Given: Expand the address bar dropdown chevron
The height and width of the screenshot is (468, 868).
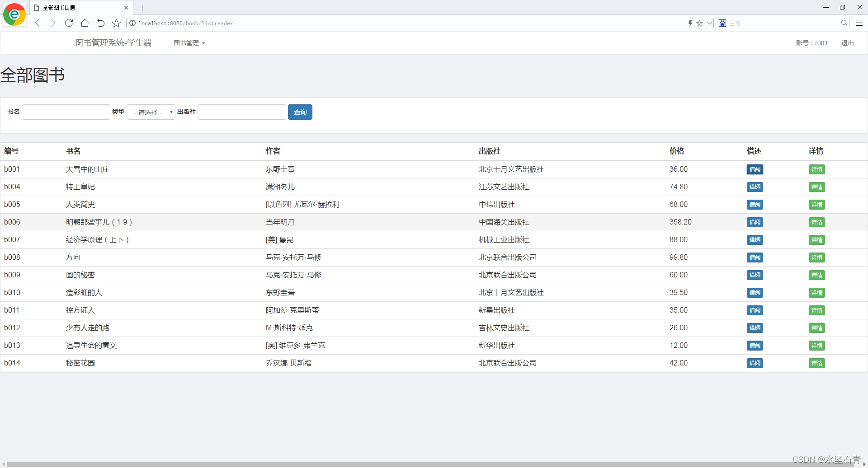Looking at the screenshot, I should click(709, 23).
